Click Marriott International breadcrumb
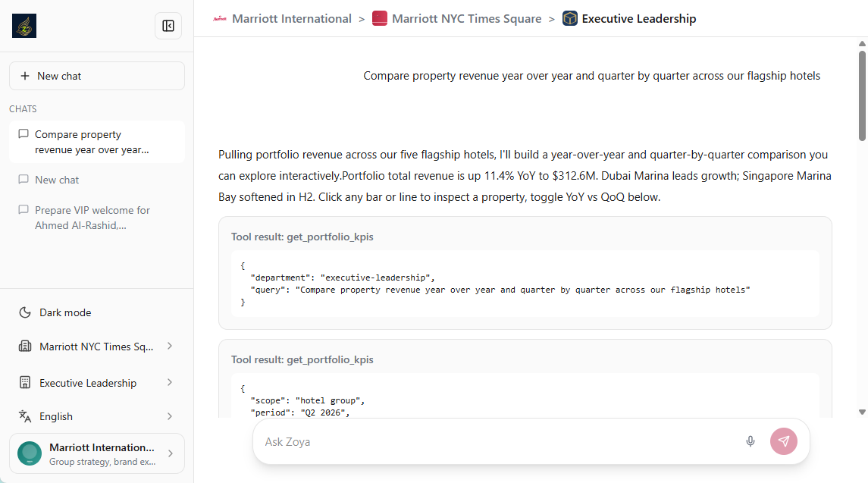This screenshot has height=483, width=868. [292, 19]
